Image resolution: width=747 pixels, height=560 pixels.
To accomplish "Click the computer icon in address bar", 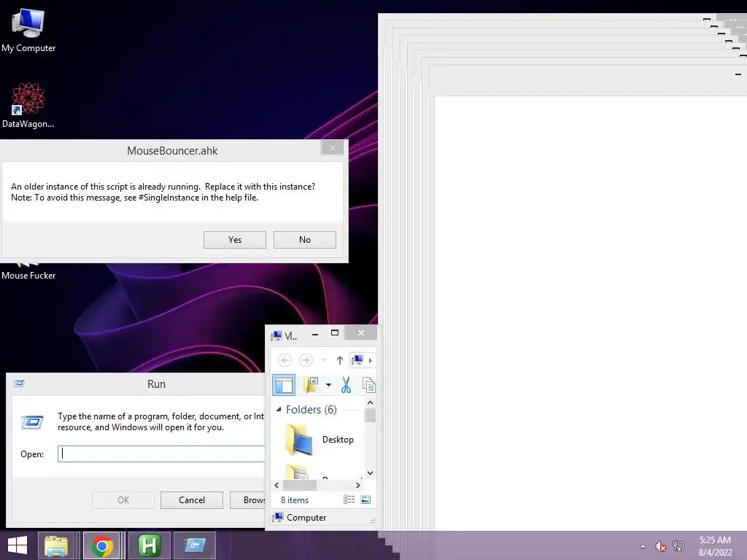I will pyautogui.click(x=357, y=360).
